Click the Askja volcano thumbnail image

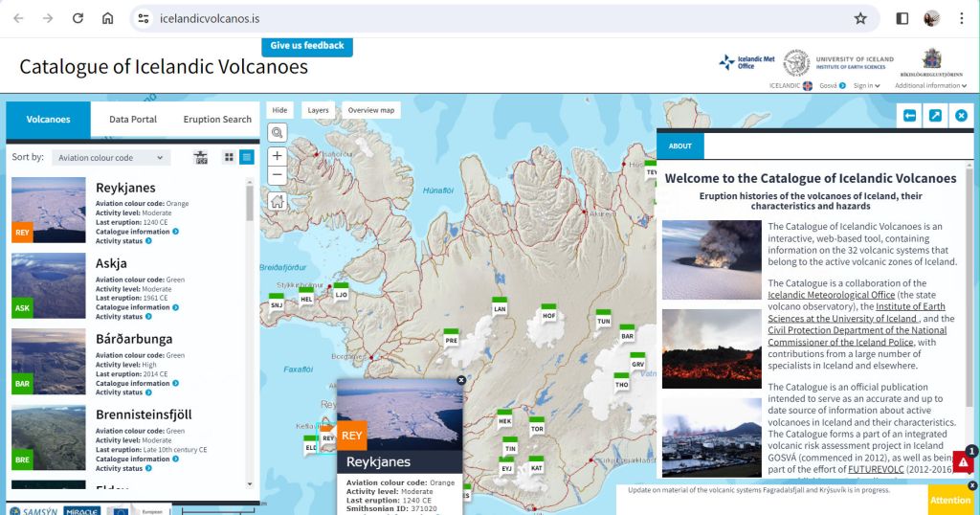[x=48, y=286]
